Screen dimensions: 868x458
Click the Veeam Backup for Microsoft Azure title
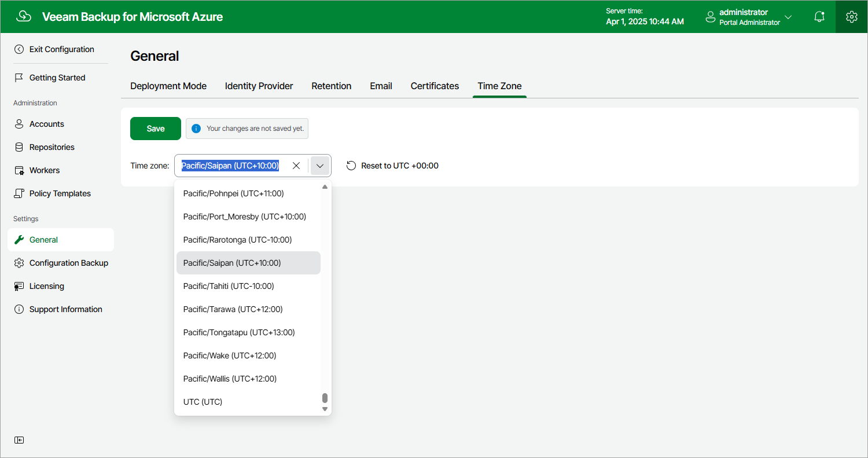[x=133, y=17]
